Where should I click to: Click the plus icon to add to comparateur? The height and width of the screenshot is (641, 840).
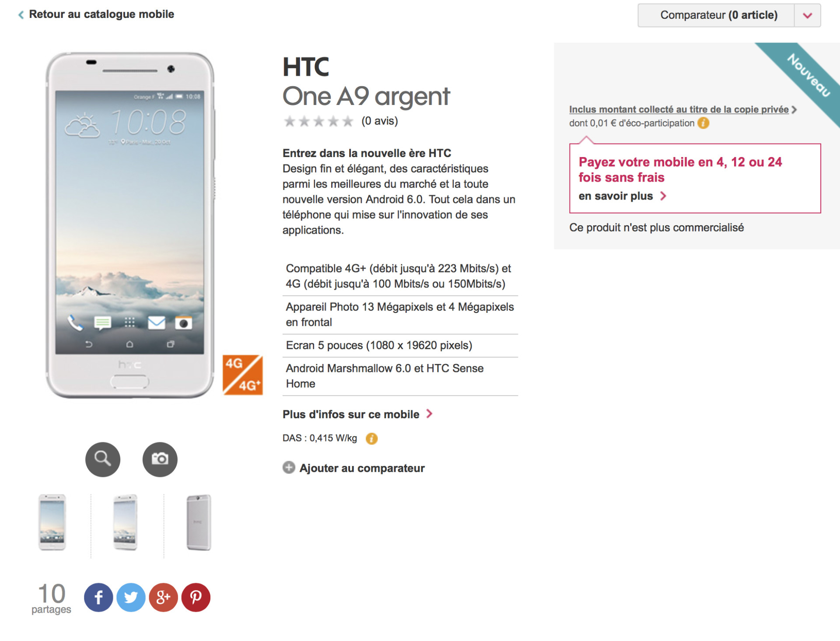coord(289,468)
